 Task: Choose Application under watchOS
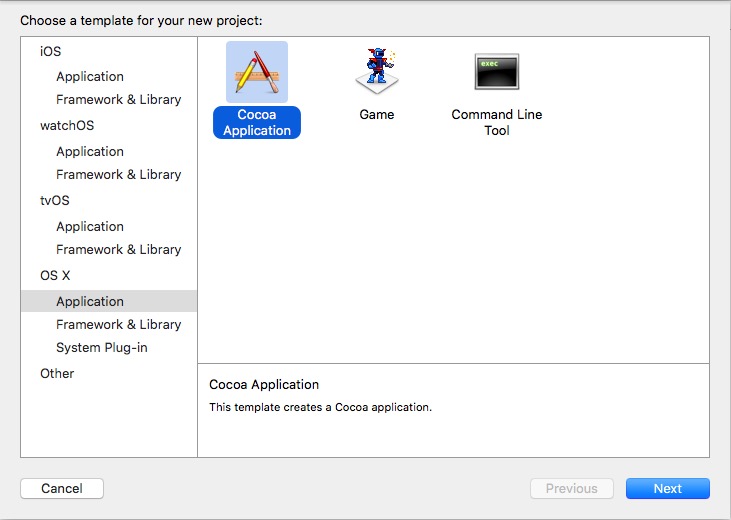coord(90,152)
